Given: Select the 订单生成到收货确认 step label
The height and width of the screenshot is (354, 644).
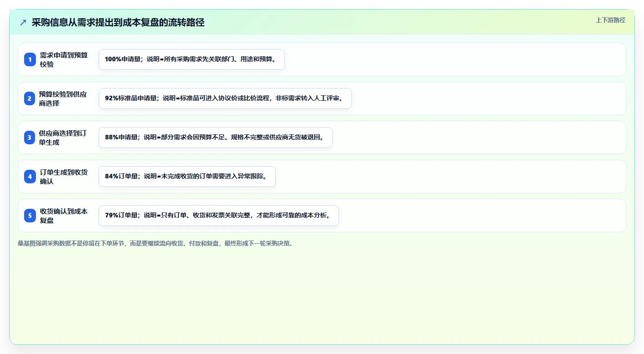Looking at the screenshot, I should coord(64,177).
